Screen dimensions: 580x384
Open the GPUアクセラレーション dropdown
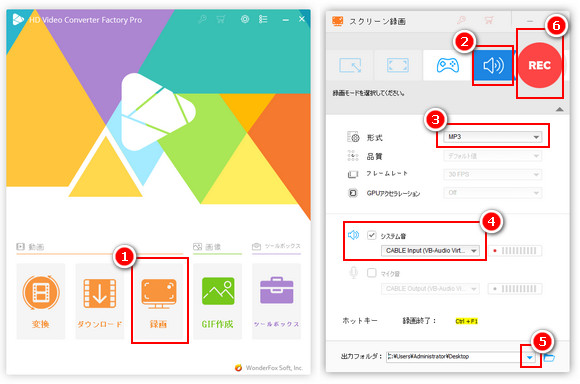[492, 193]
